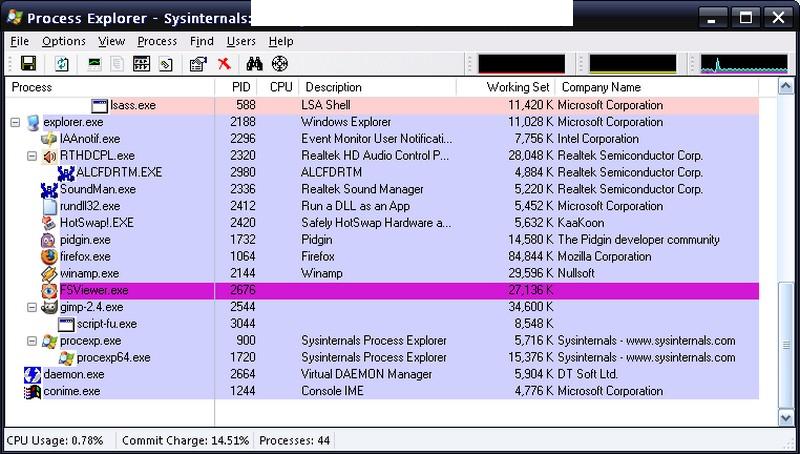Screen dimensions: 800x454
Task: Select the script-fu.exe process row
Action: coord(382,324)
